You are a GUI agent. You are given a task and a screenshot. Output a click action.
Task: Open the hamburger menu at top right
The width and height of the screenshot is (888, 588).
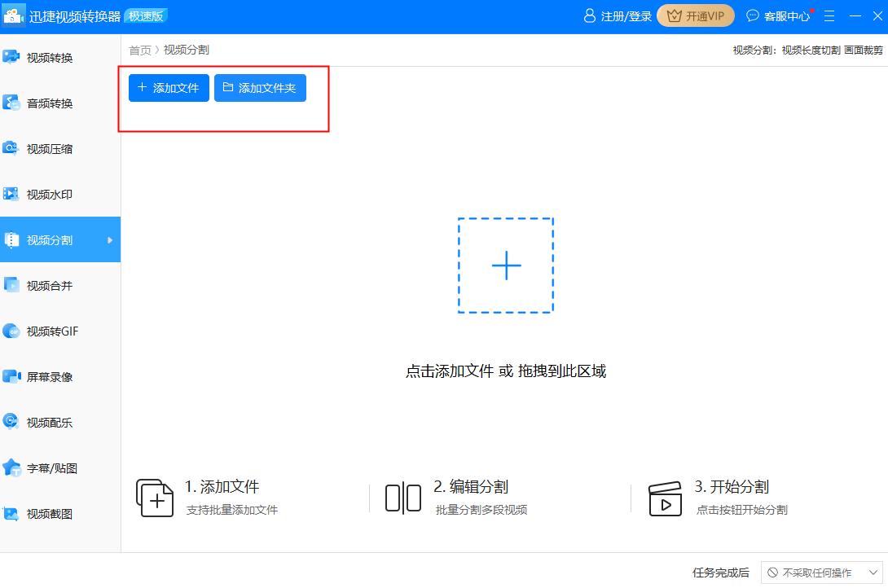(x=829, y=15)
